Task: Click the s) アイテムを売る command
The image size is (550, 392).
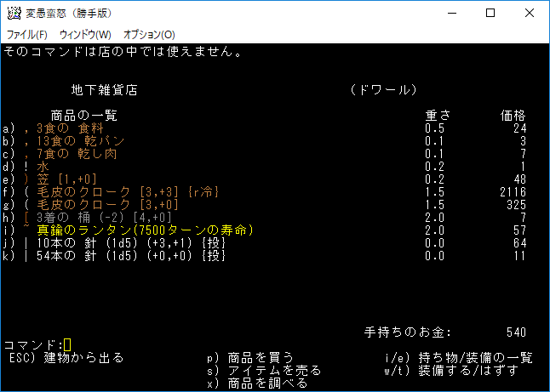Action: click(x=264, y=370)
